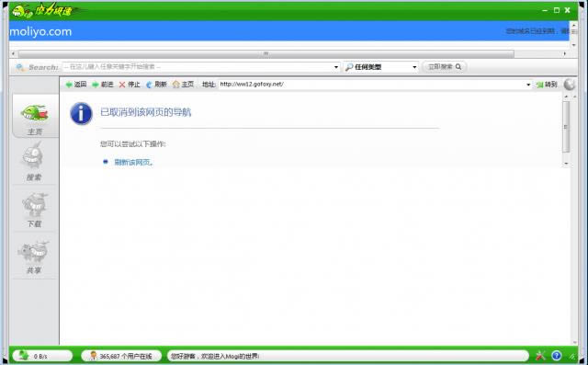Screen dimensions: 588x365
Task: Open the 主页 home sidebar tab
Action: [35, 116]
